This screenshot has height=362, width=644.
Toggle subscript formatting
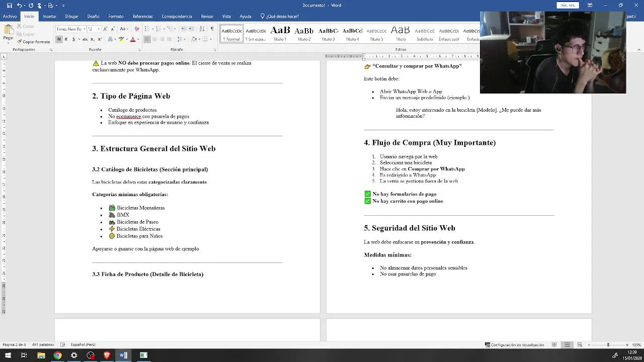(93, 39)
